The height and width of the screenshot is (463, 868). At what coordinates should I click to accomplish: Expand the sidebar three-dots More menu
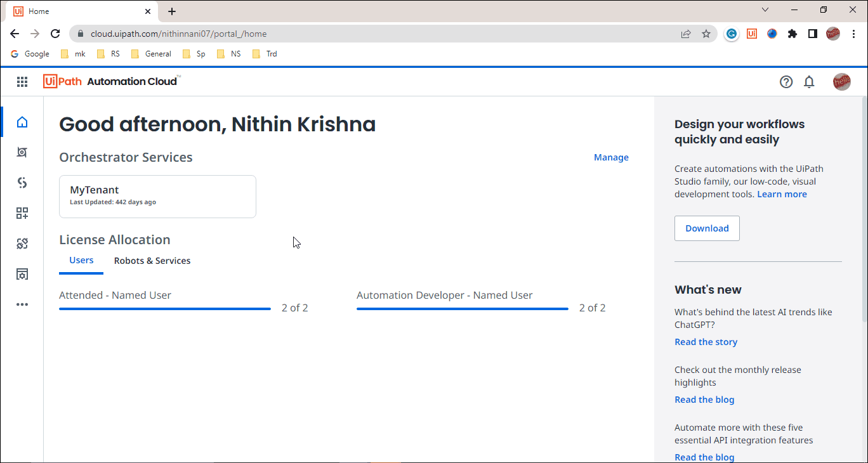click(22, 304)
